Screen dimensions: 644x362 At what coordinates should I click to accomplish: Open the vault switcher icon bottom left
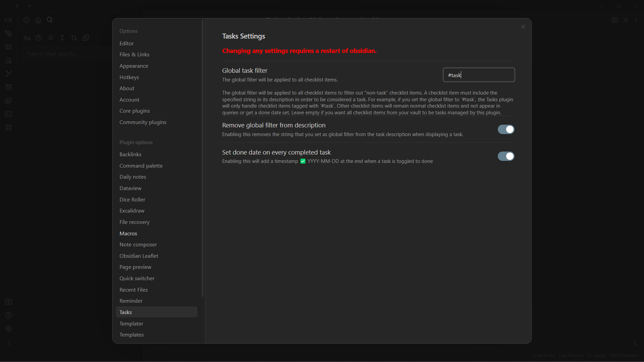[x=8, y=302]
